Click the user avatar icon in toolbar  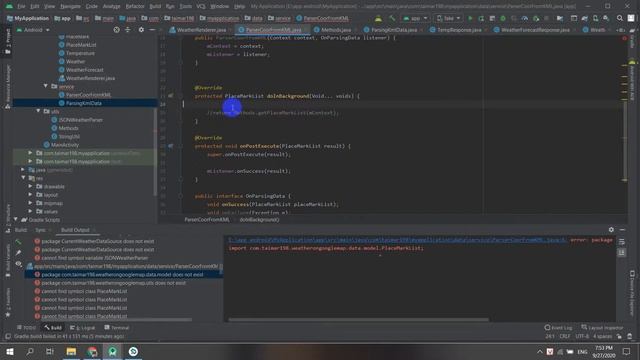click(631, 18)
